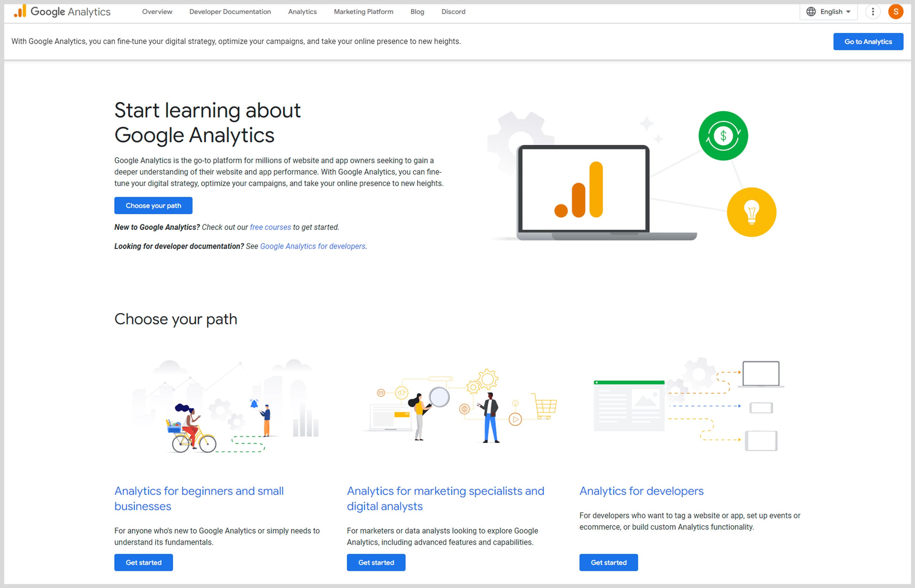
Task: Click the yellow lightbulb circle icon
Action: [751, 212]
